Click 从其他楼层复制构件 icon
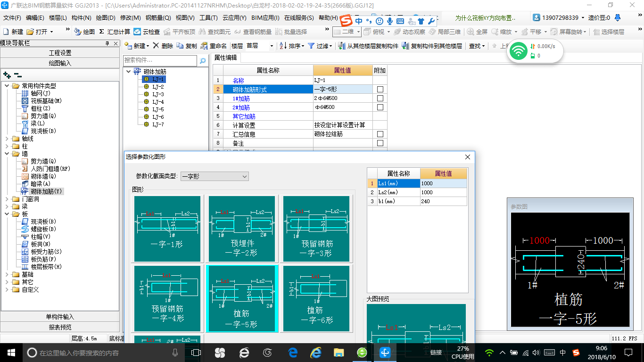The height and width of the screenshot is (362, 644). pyautogui.click(x=342, y=46)
